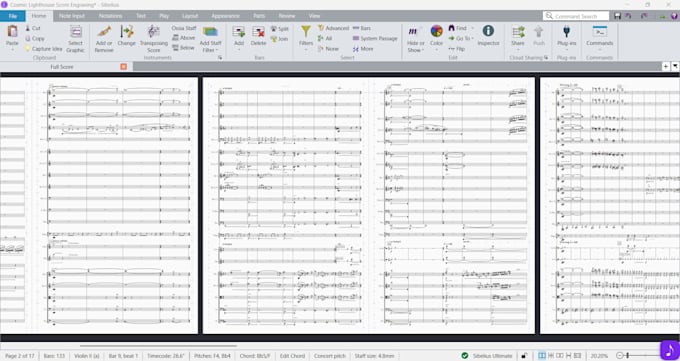Screen dimensions: 680x361
Task: Open the Inspector panel
Action: (488, 36)
